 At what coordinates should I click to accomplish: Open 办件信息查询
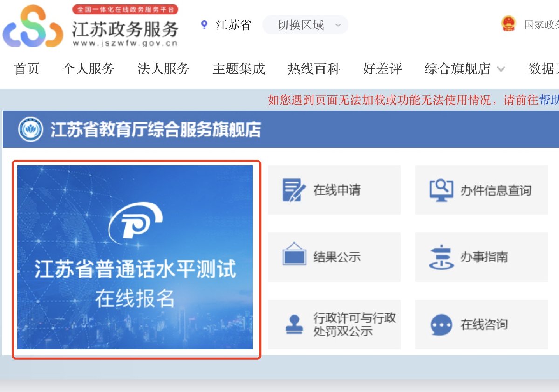481,190
